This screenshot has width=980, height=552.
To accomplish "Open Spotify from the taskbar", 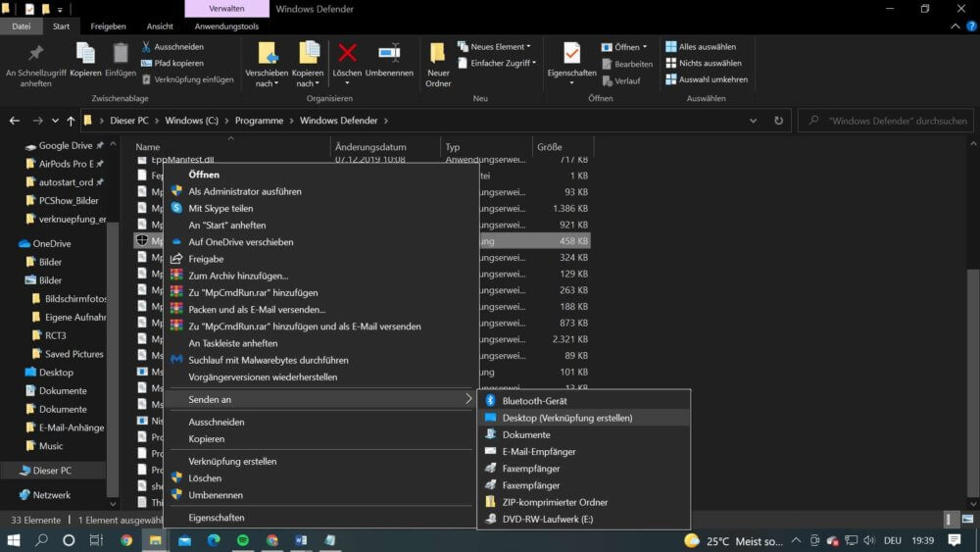I will [x=242, y=540].
